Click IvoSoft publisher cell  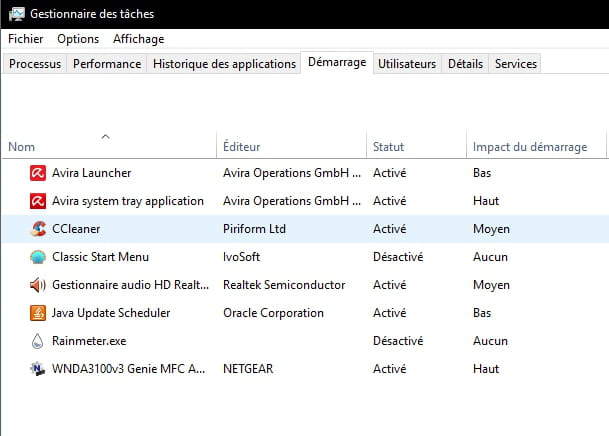[241, 257]
